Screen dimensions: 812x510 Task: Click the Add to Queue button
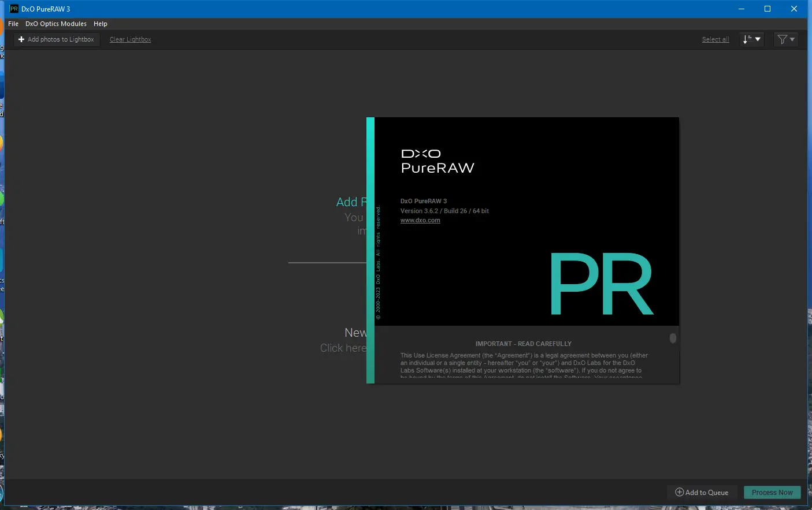[702, 492]
